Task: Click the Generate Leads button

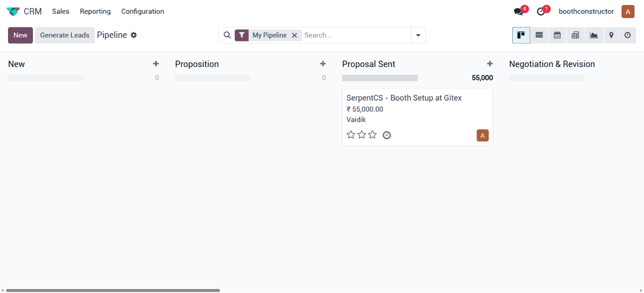Action: (65, 35)
